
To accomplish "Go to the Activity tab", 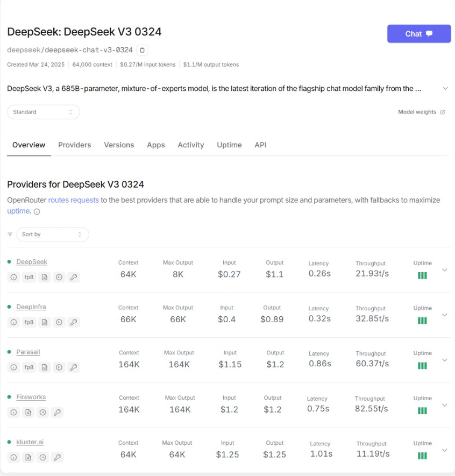I will click(x=191, y=145).
